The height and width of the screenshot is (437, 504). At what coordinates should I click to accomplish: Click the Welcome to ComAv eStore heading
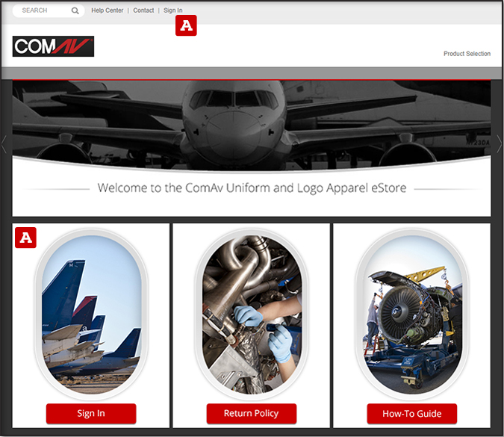point(252,187)
